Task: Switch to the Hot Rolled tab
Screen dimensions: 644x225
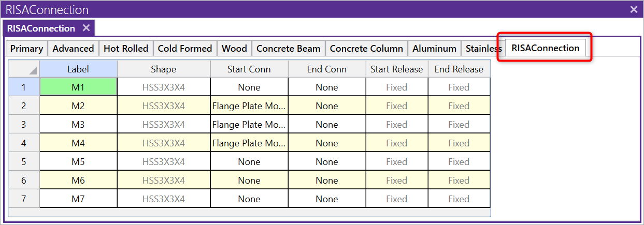Action: coord(126,49)
